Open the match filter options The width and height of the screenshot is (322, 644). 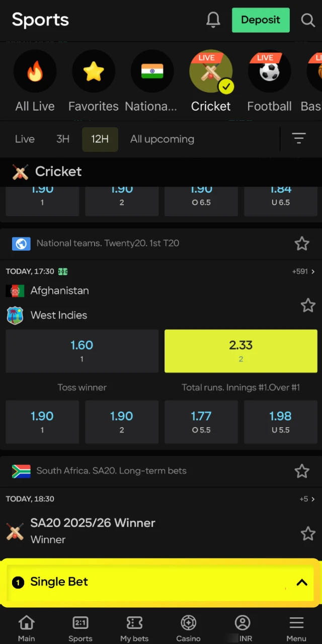299,139
